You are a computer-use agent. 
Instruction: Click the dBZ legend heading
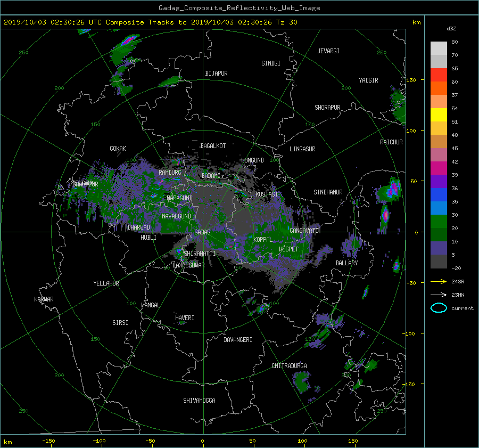coord(451,29)
